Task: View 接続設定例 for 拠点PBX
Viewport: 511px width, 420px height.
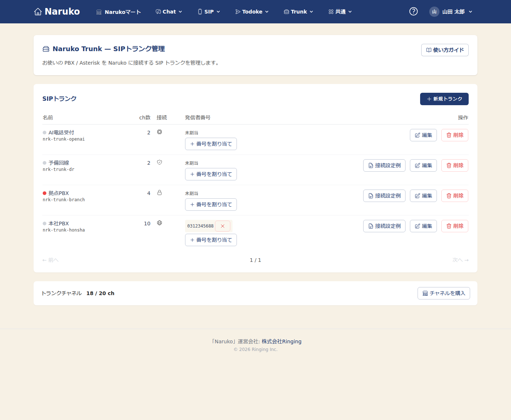Action: [x=384, y=196]
